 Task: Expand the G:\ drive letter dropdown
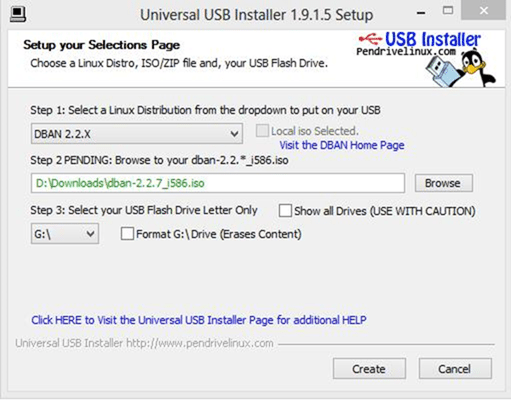point(65,234)
